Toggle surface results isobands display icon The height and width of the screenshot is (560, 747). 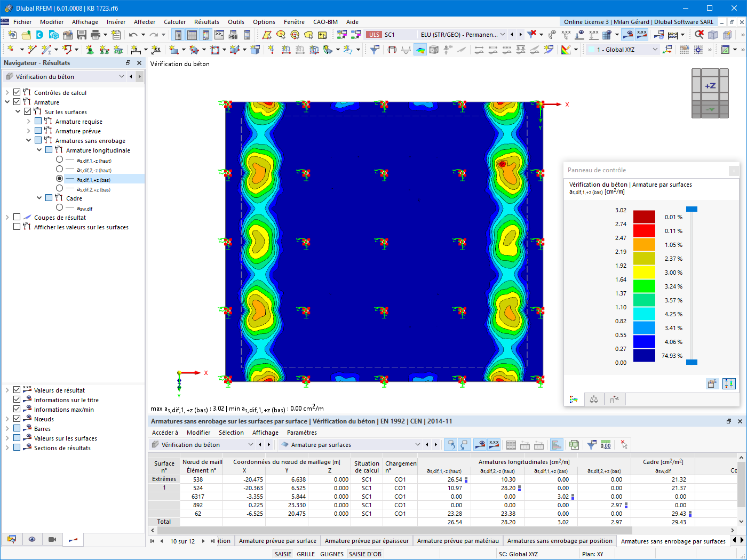420,50
